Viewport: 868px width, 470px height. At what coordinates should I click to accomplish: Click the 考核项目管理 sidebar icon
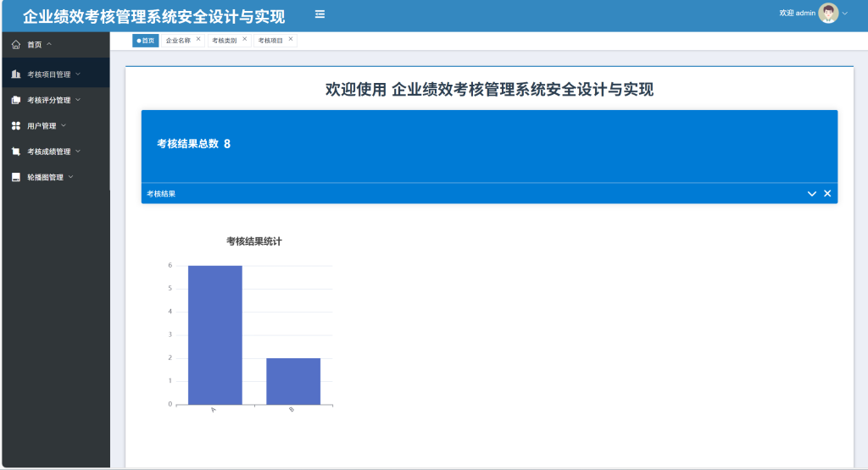pos(16,74)
